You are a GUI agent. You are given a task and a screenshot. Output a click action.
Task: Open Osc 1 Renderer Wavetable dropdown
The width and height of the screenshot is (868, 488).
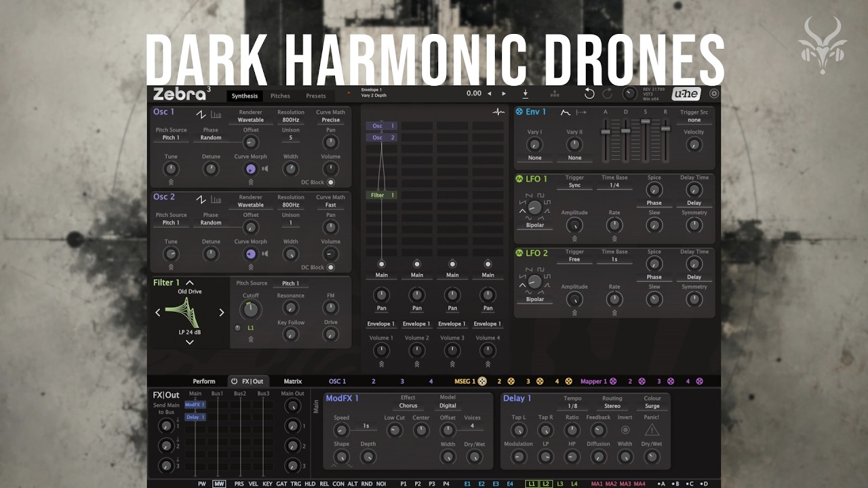250,120
